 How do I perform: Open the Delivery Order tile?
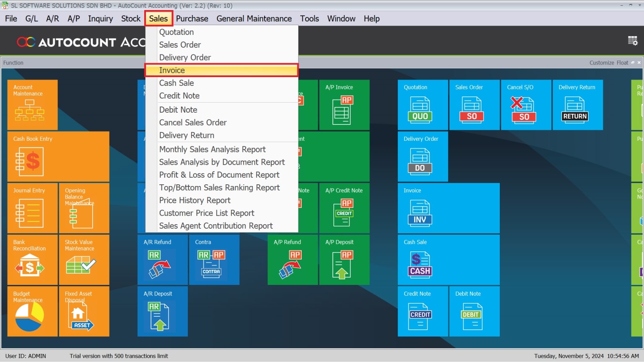423,156
